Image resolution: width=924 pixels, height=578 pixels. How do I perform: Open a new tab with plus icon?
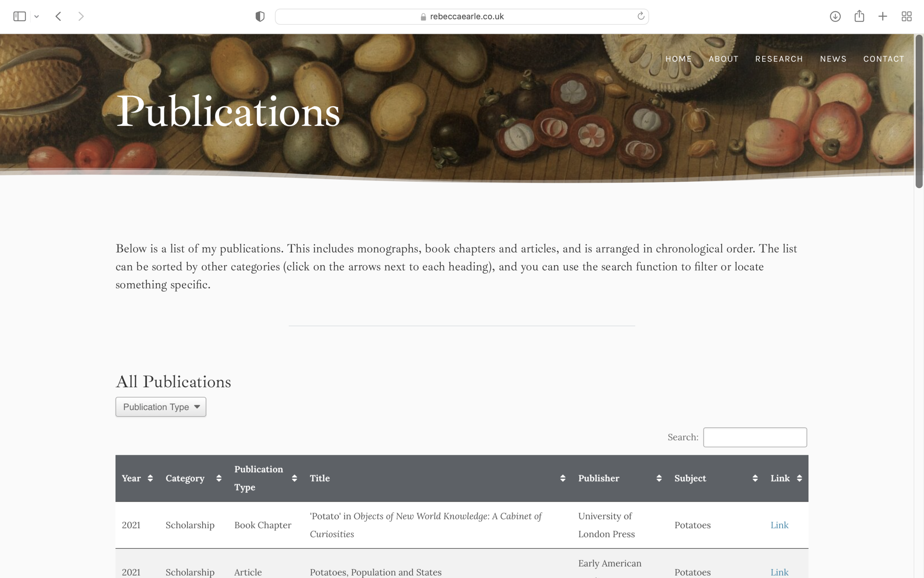point(883,17)
